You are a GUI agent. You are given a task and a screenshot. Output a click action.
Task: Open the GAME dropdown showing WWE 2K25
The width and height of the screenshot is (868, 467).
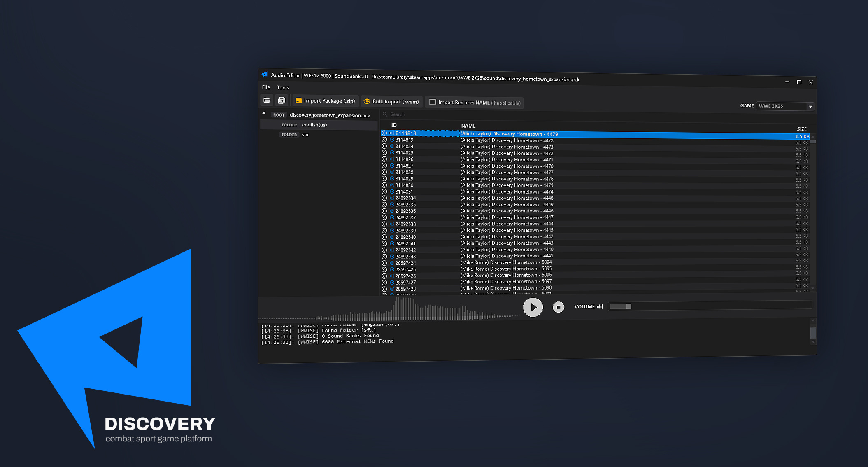pyautogui.click(x=785, y=106)
